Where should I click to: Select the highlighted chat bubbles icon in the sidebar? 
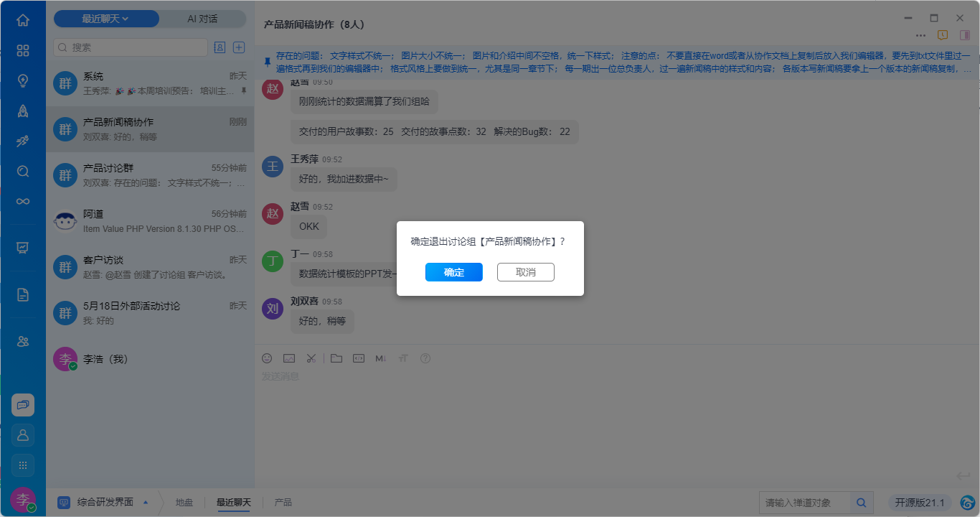pos(23,405)
